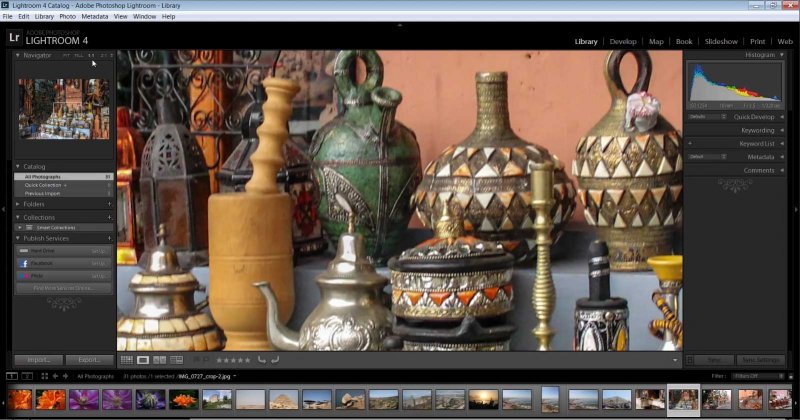Click the Export button

point(90,360)
